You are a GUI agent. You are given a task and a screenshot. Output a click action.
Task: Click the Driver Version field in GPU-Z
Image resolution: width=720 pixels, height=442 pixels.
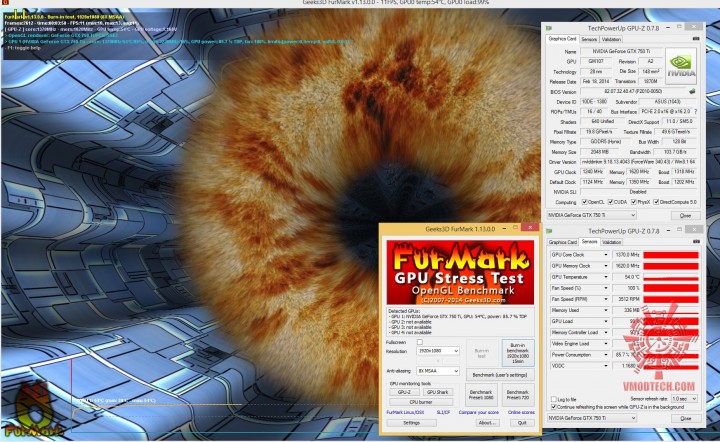(x=639, y=162)
